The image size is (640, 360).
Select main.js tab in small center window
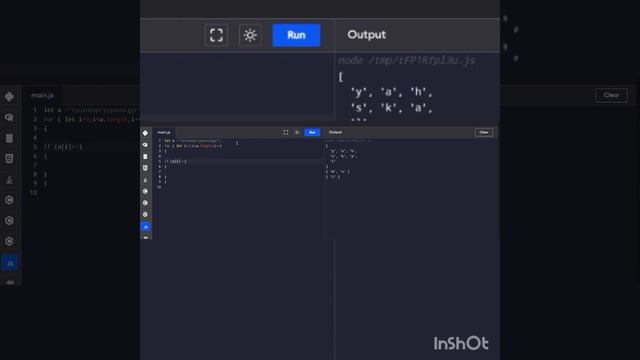tap(164, 132)
